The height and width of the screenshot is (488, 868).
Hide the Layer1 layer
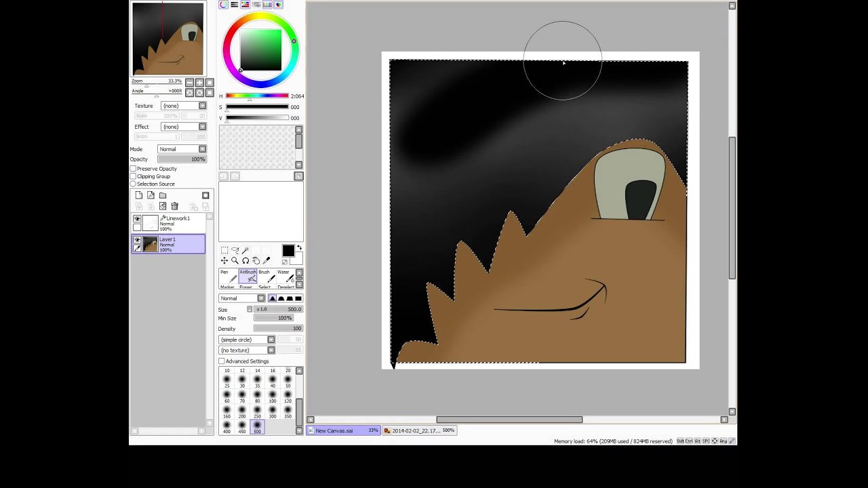137,240
